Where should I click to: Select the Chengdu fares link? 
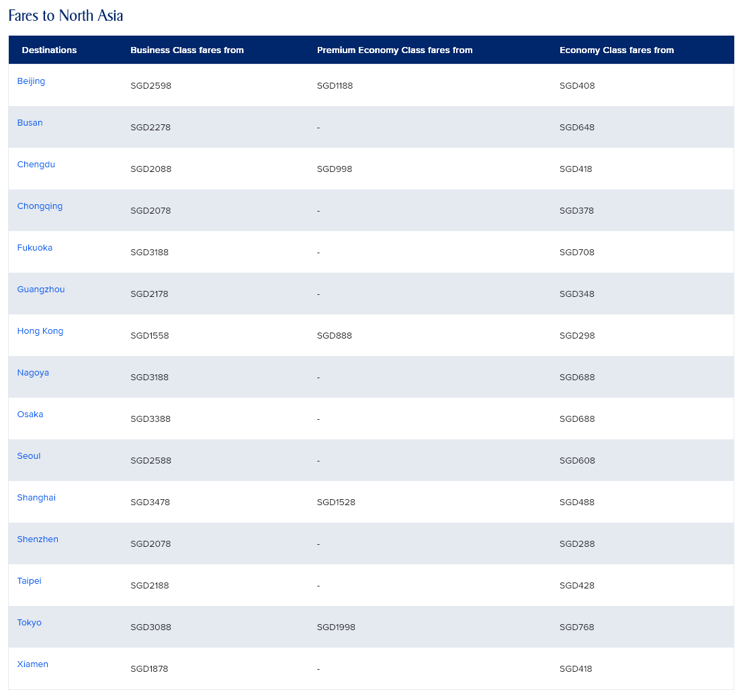(x=36, y=165)
